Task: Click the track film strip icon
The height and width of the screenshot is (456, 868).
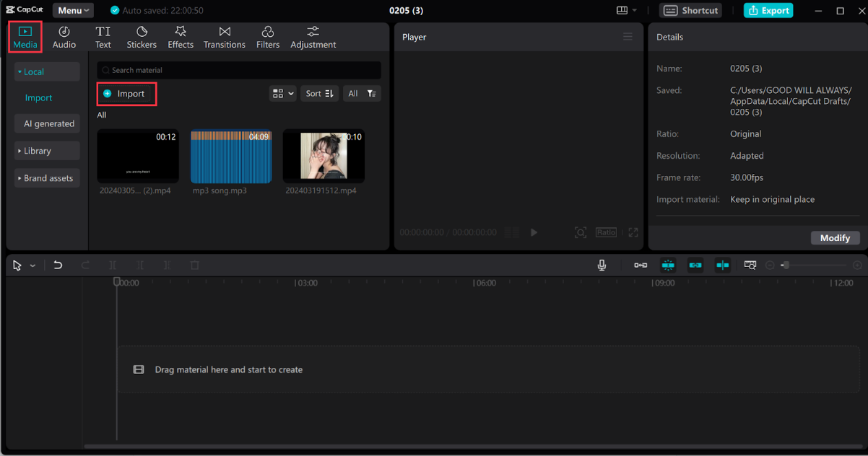Action: tap(139, 369)
